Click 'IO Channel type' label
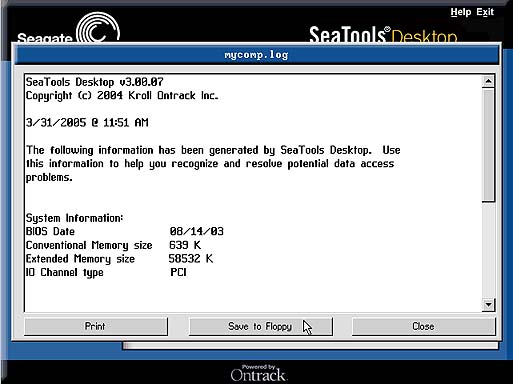This screenshot has width=513, height=384. pyautogui.click(x=65, y=273)
